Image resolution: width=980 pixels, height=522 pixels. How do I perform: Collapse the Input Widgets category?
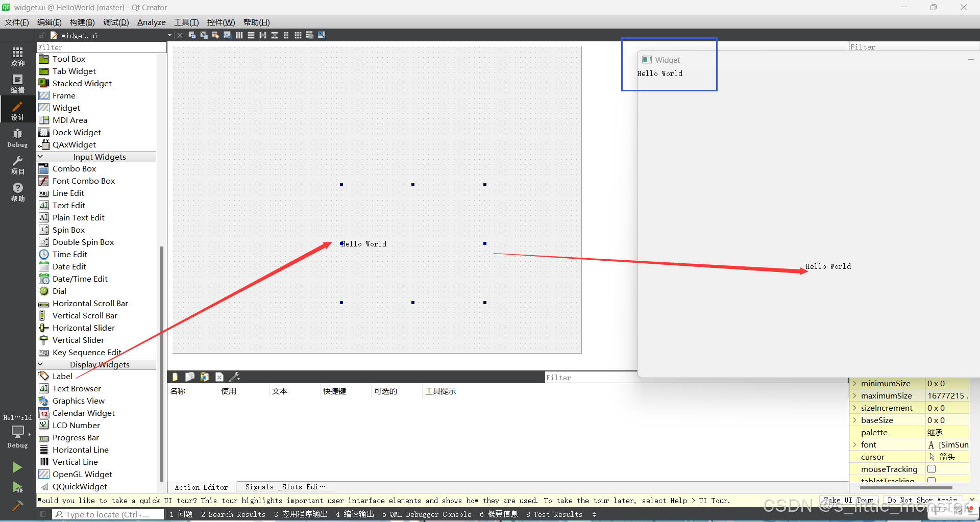coord(40,157)
